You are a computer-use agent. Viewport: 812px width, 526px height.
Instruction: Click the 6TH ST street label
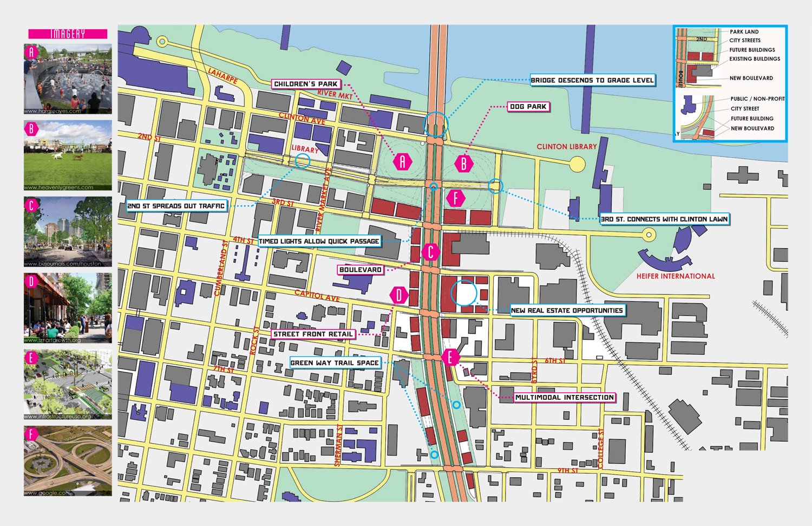(x=555, y=360)
